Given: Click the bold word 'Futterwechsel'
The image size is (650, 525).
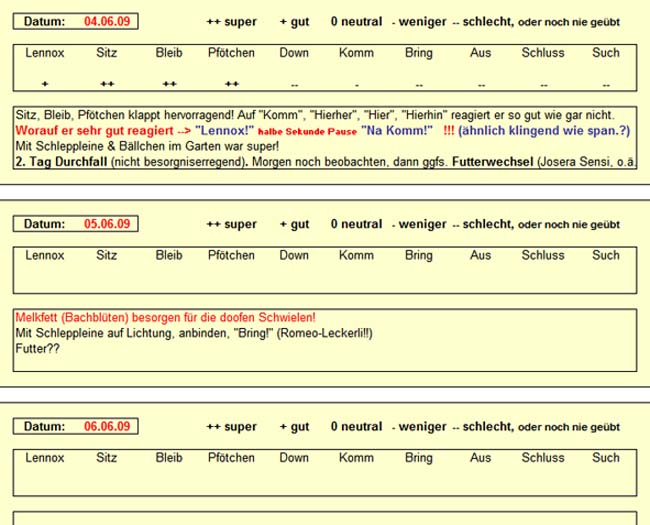Looking at the screenshot, I should point(492,162).
